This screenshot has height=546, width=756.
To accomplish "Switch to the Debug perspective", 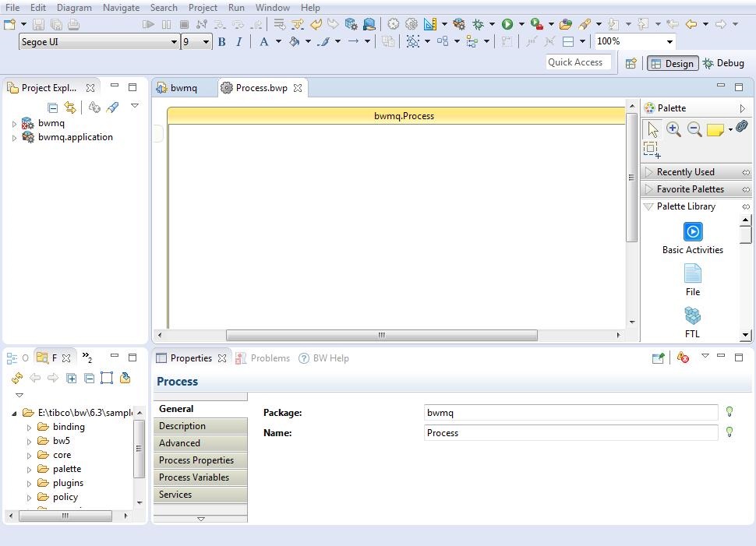I will click(x=722, y=63).
